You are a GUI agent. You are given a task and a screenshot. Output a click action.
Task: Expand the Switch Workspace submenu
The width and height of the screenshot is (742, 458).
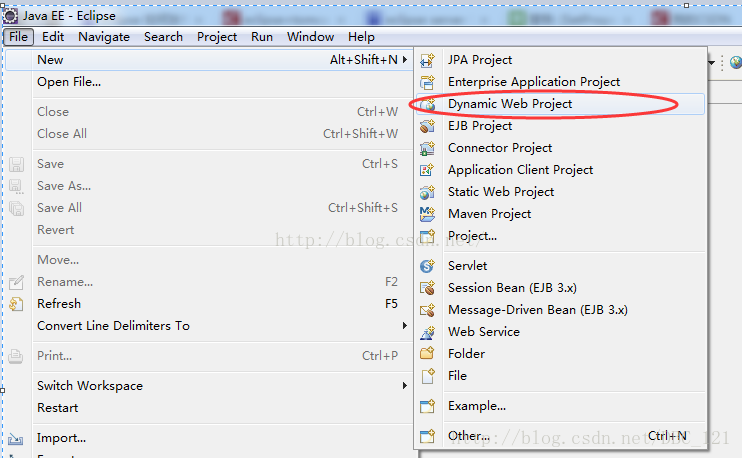405,386
